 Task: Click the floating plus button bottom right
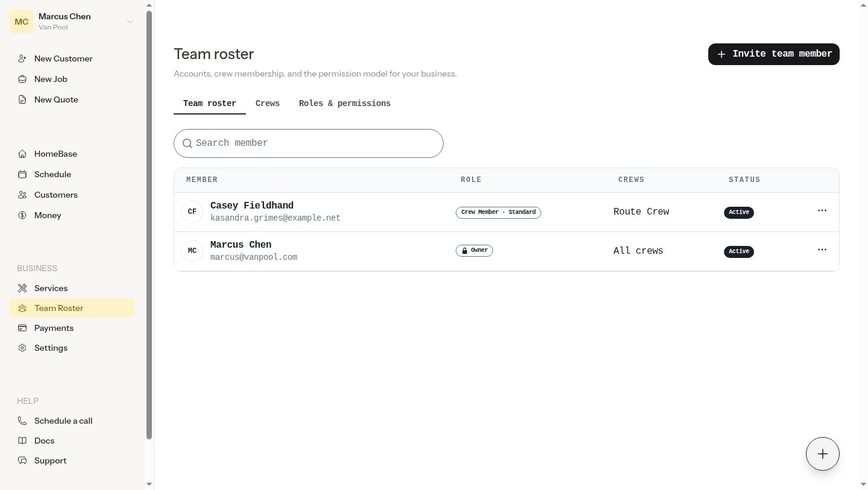point(823,454)
